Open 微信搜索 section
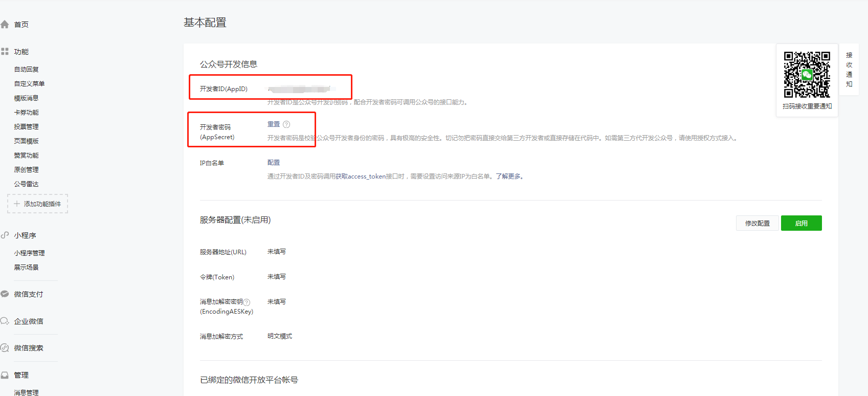Image resolution: width=868 pixels, height=396 pixels. click(x=29, y=348)
